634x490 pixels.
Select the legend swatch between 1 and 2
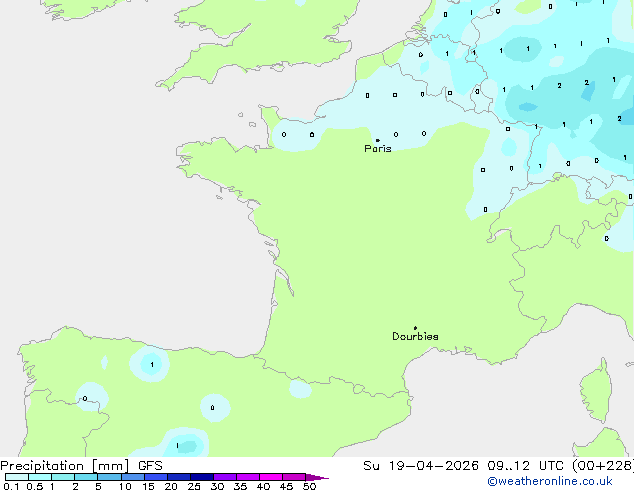click(63, 477)
